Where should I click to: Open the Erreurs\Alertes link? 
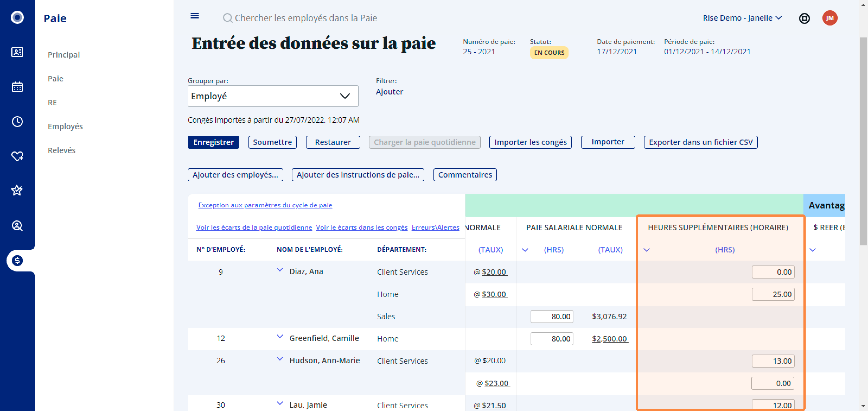pyautogui.click(x=435, y=227)
